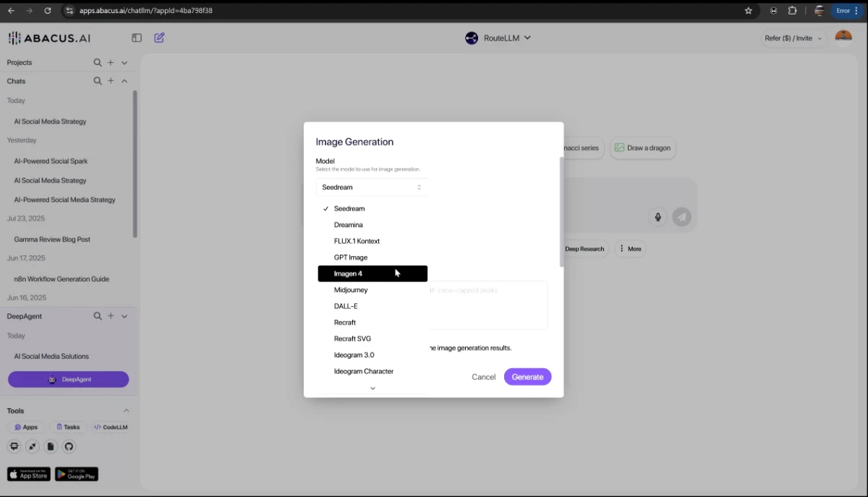Viewport: 868px width, 497px height.
Task: Start a new chat with the compose icon
Action: [159, 38]
